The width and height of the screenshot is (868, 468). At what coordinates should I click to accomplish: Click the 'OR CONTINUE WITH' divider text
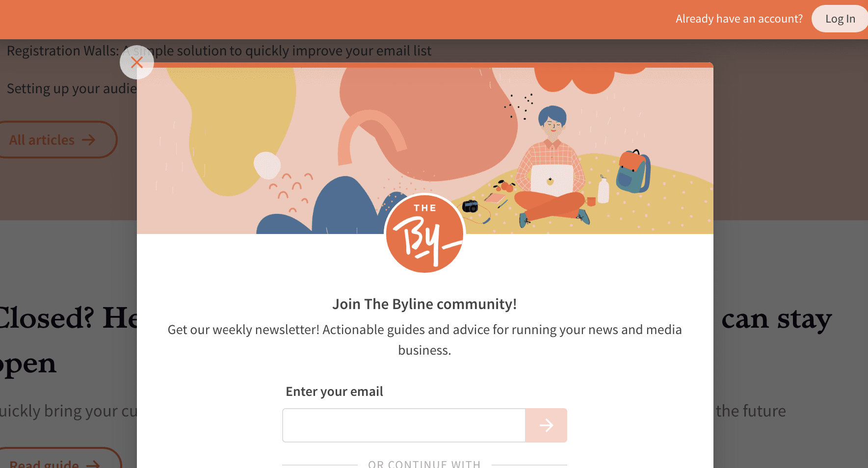[x=424, y=464]
